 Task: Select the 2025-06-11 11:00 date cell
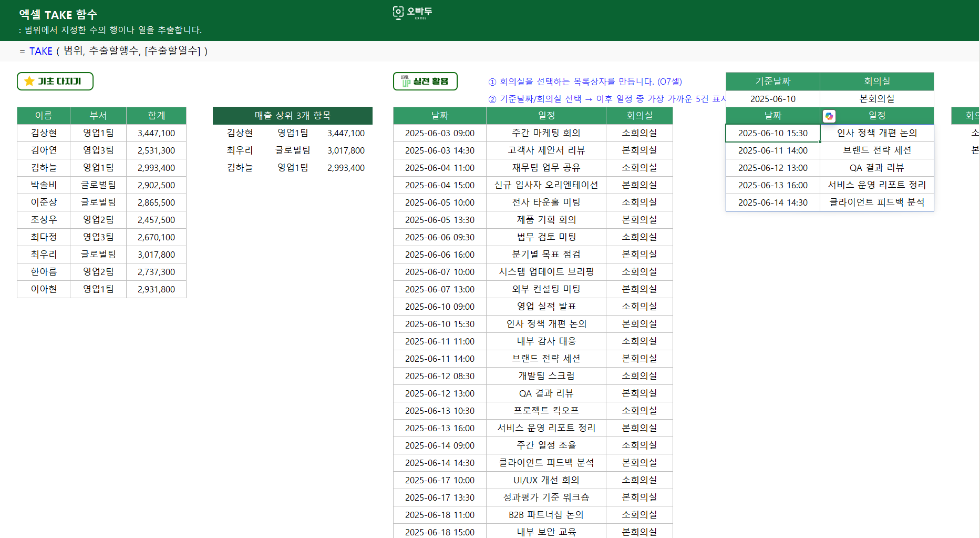[440, 341]
